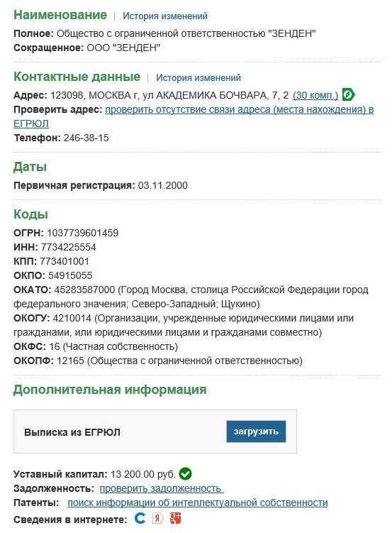Open the Yandex search icon
Image resolution: width=392 pixels, height=533 pixels.
[157, 519]
